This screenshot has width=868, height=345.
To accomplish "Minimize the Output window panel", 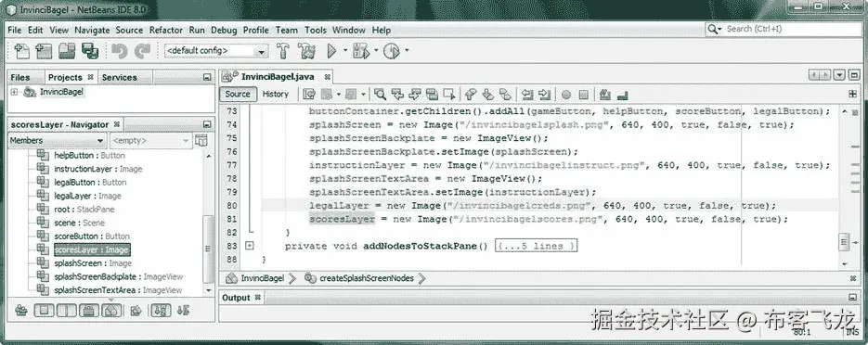I will [x=852, y=298].
